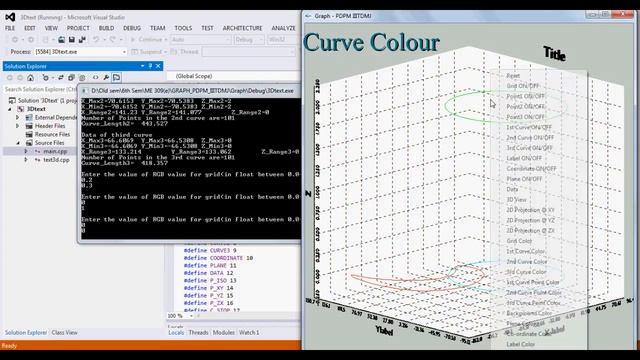
Task: Open Properties via the wrench icon
Action: [x=106, y=78]
